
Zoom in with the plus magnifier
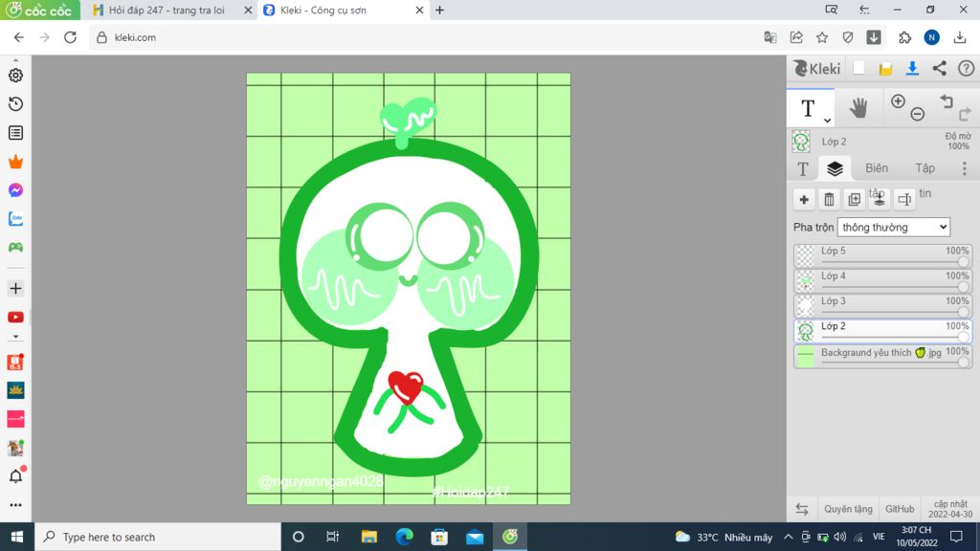pyautogui.click(x=898, y=101)
